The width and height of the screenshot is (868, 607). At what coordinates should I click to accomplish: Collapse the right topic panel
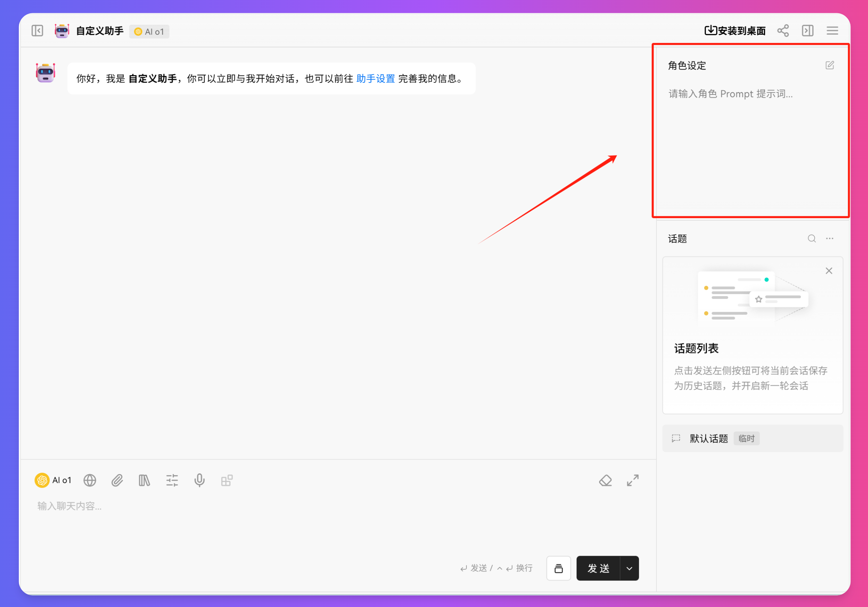(808, 31)
